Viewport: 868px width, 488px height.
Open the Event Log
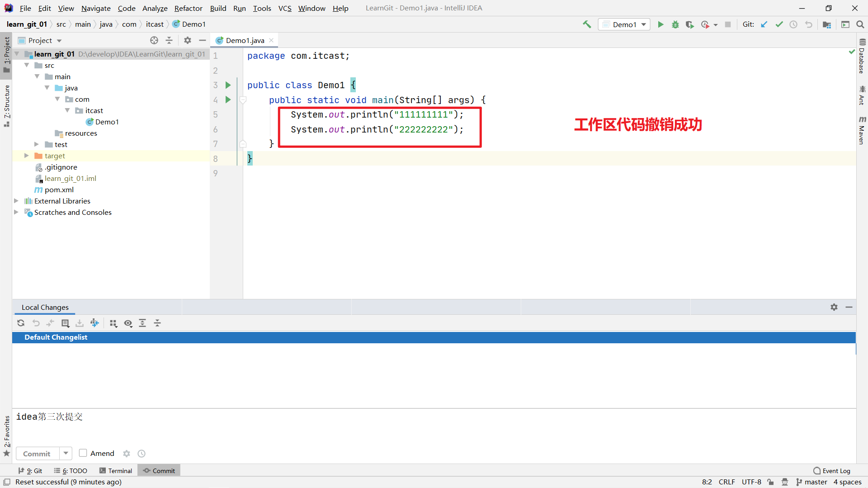pos(832,471)
